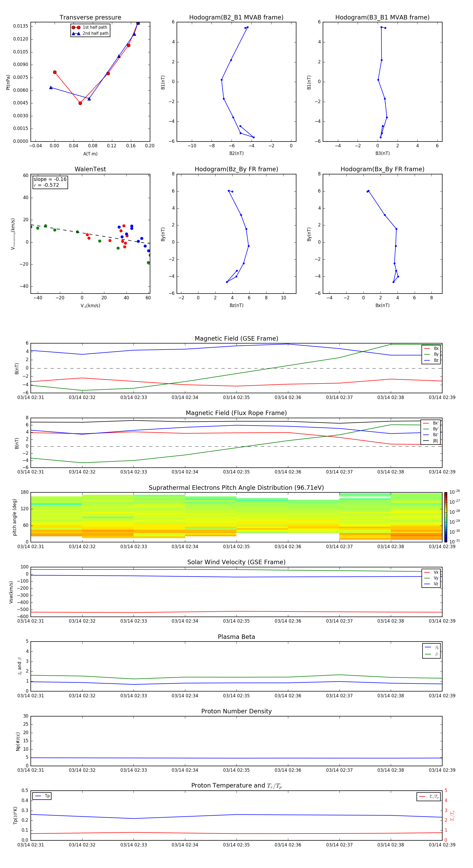This screenshot has height=868, width=473.
Task: Click 'Proton Number Density' title
Action: pos(236,711)
